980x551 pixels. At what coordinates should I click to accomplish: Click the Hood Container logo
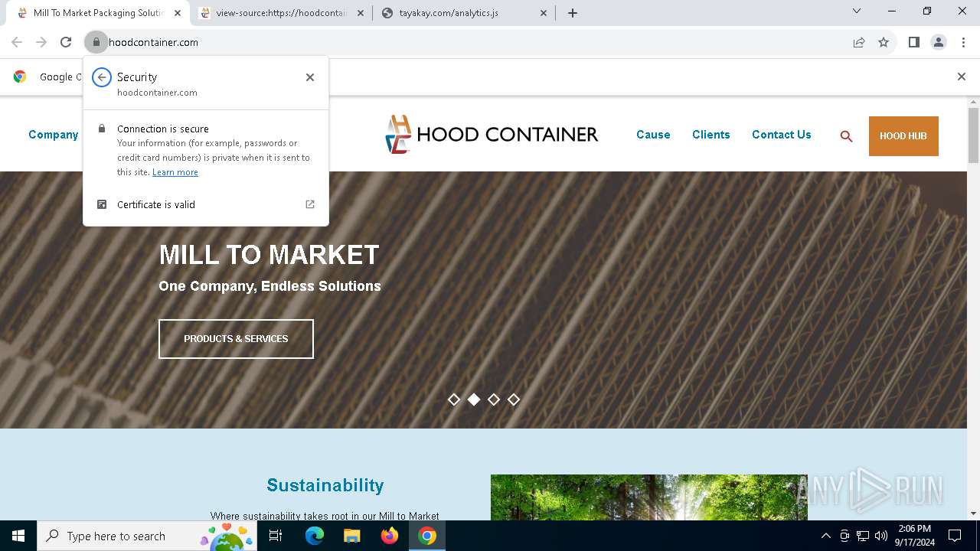pyautogui.click(x=492, y=135)
